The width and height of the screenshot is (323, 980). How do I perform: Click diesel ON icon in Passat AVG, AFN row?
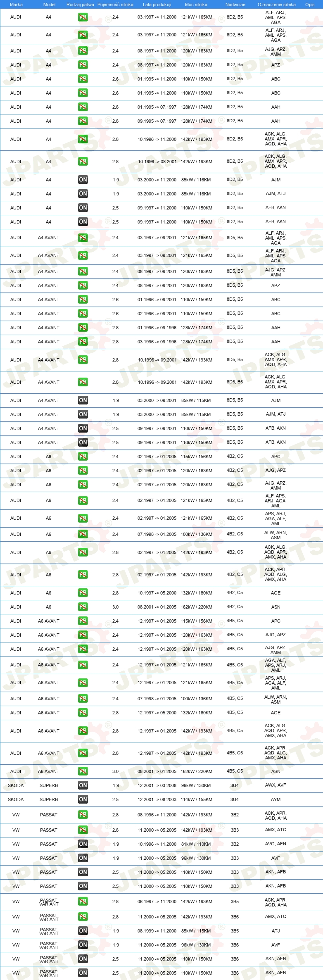coord(83,844)
